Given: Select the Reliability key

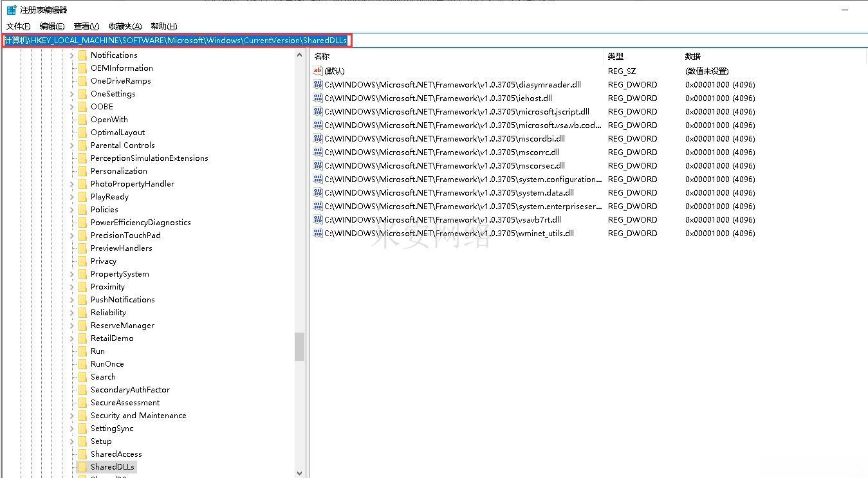Looking at the screenshot, I should [x=108, y=313].
